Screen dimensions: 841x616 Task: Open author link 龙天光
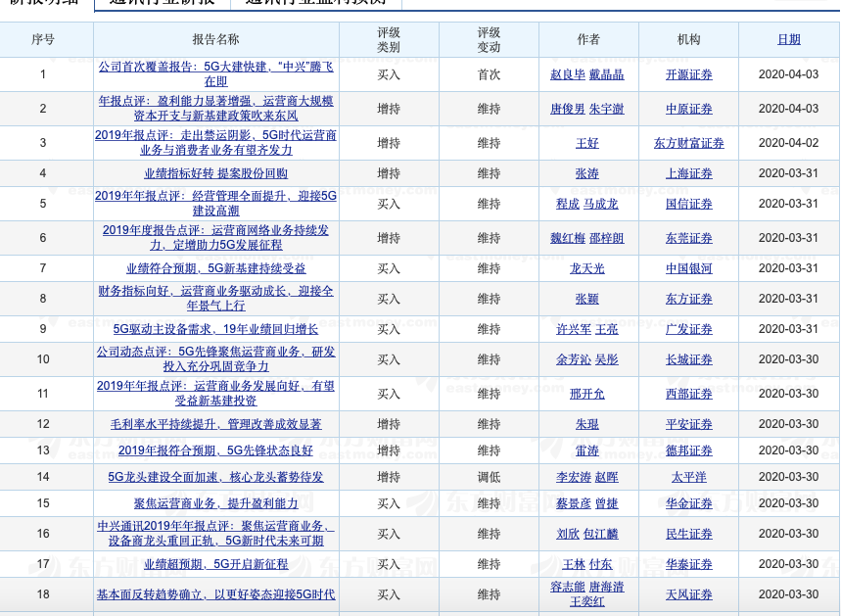tap(586, 268)
